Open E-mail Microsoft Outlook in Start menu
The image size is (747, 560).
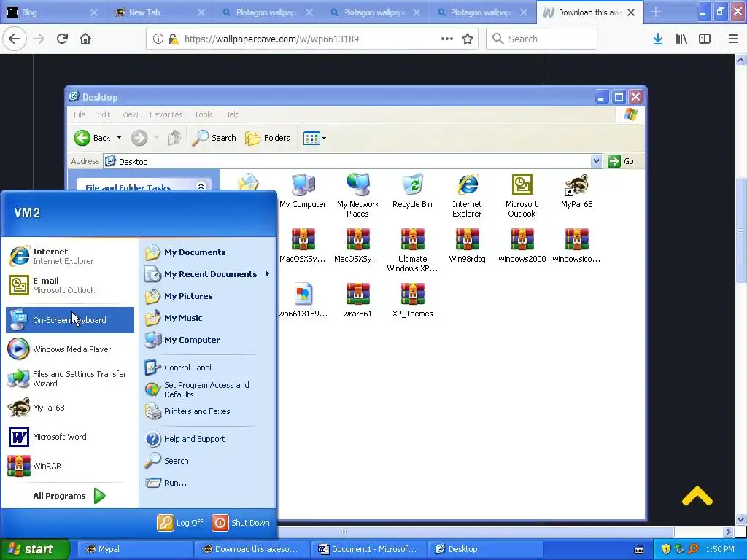[70, 285]
